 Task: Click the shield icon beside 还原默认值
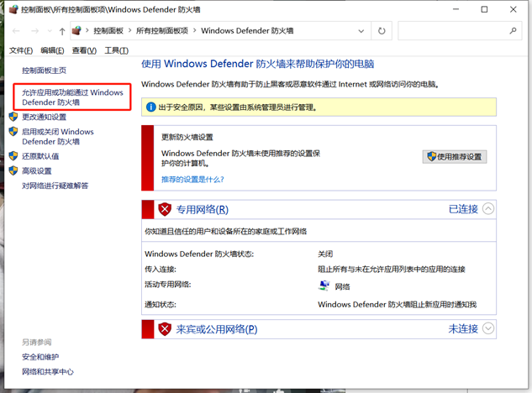pyautogui.click(x=13, y=156)
